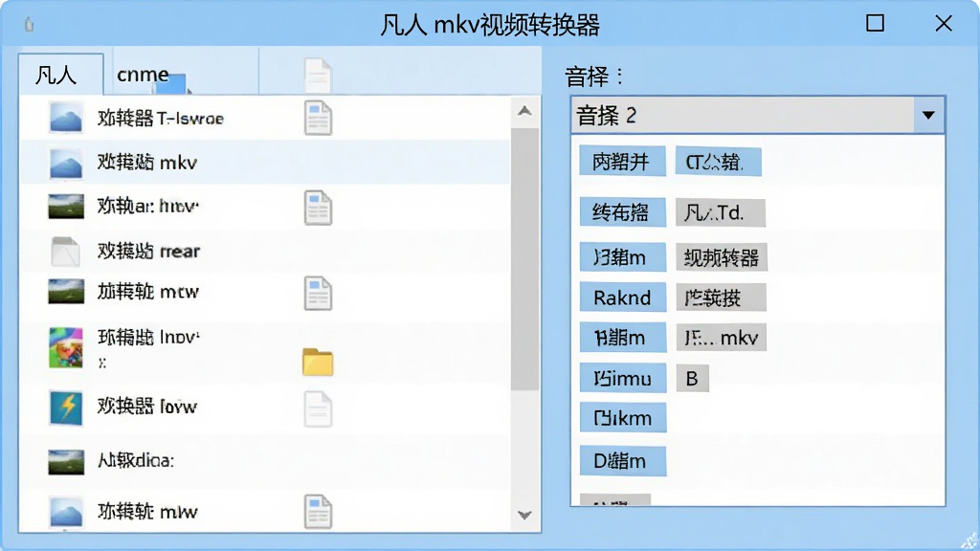
Task: Click the first blue button under the dropdown
Action: click(622, 162)
